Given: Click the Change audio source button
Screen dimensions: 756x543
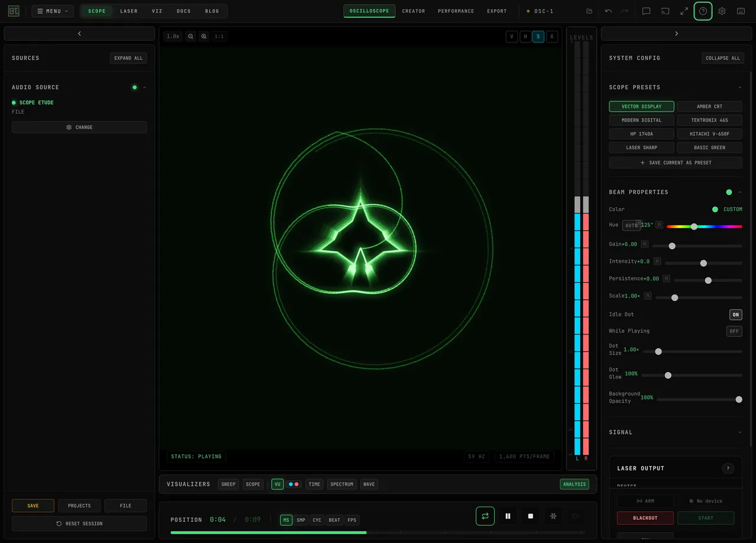Looking at the screenshot, I should pyautogui.click(x=79, y=127).
